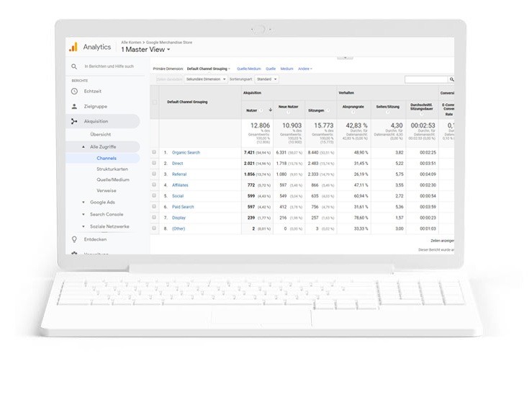
Task: Click the Akquisition arrows icon
Action: point(74,121)
